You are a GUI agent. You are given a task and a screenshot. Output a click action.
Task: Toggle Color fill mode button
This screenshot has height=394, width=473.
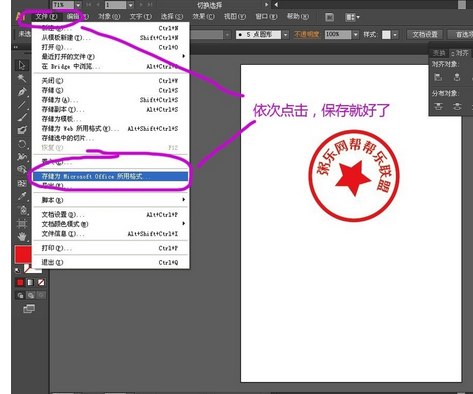(x=20, y=282)
